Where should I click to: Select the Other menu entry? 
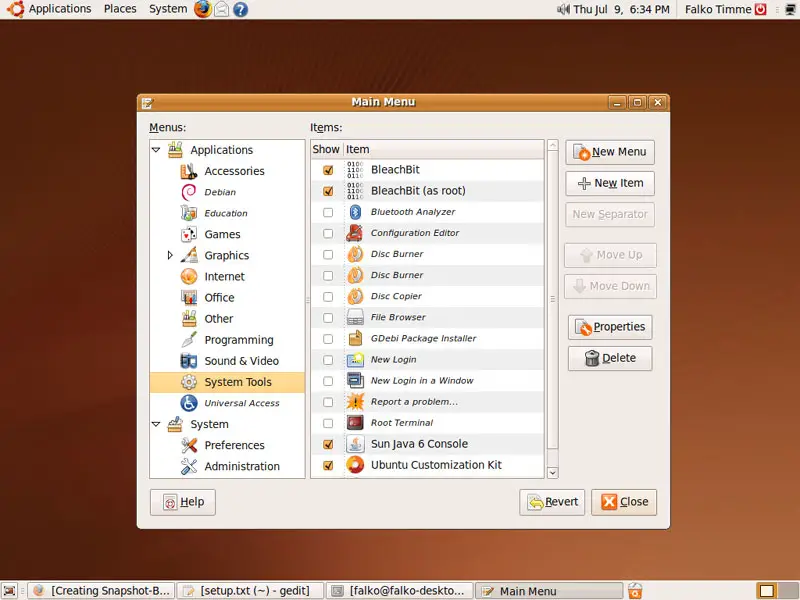[218, 319]
